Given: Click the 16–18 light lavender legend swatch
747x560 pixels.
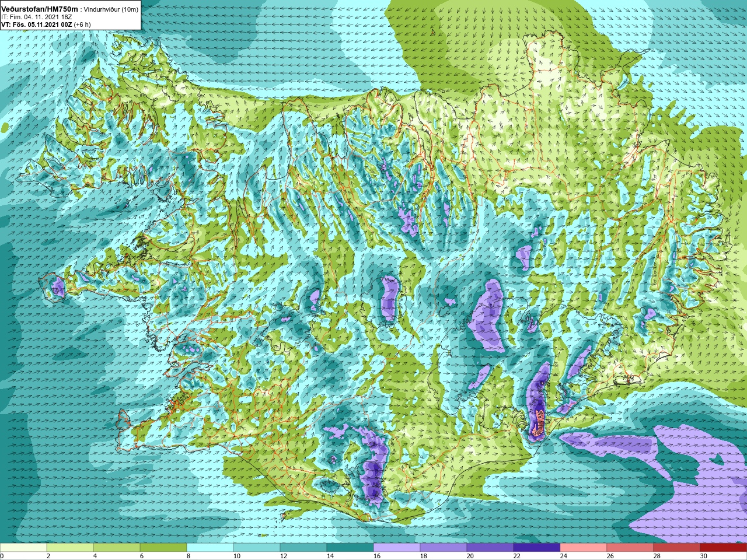Looking at the screenshot, I should (x=397, y=548).
